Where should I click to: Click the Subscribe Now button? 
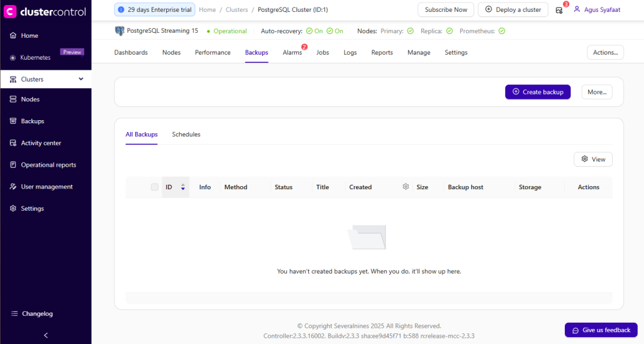pyautogui.click(x=445, y=10)
